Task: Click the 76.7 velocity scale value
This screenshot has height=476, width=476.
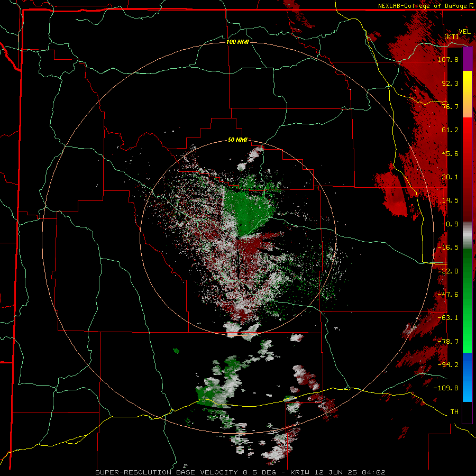Action: tap(450, 106)
